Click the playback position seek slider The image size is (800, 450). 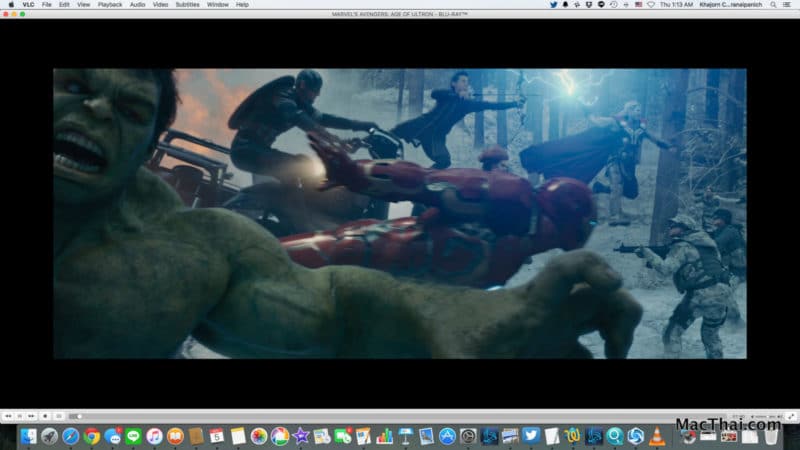tap(398, 416)
